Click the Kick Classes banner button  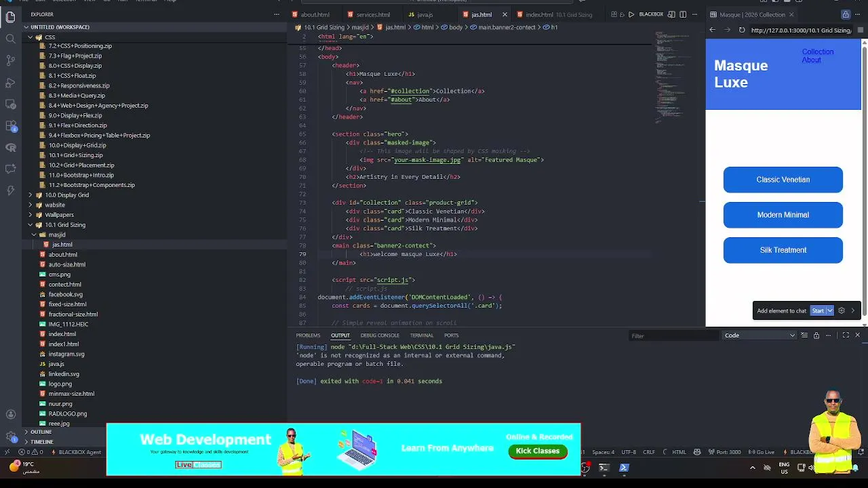538,451
